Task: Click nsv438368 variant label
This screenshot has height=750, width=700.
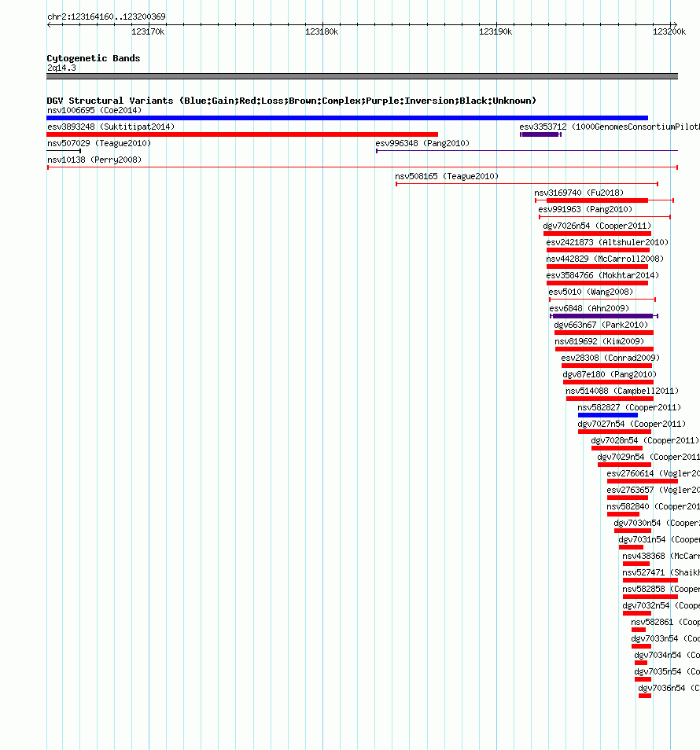Action: click(x=661, y=556)
